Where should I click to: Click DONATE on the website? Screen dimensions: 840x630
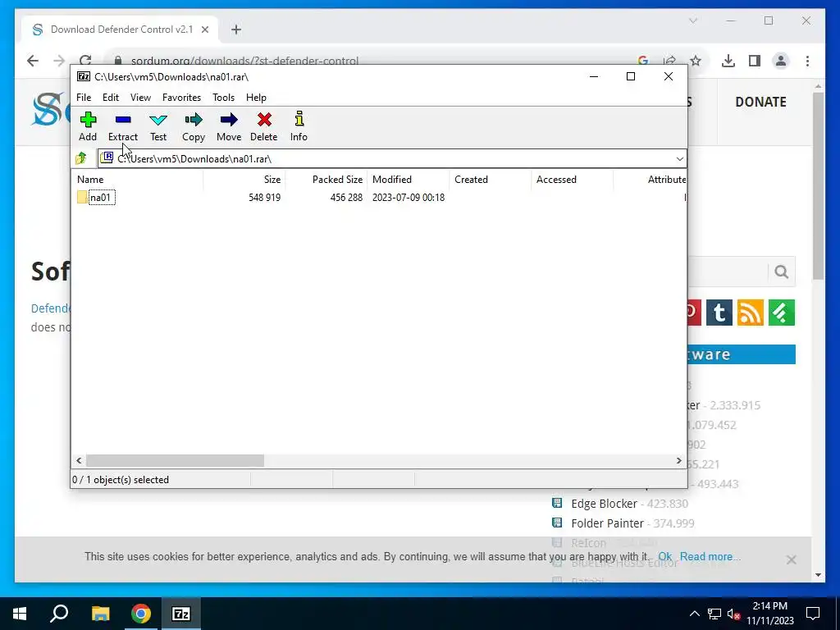760,102
